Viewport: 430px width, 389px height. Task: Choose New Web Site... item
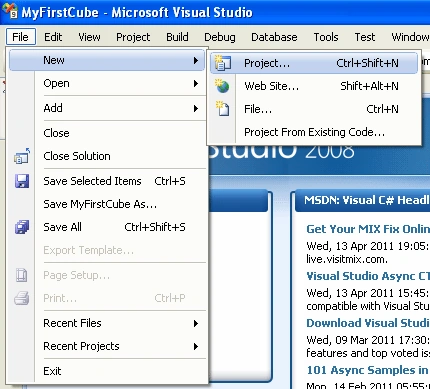tap(314, 86)
